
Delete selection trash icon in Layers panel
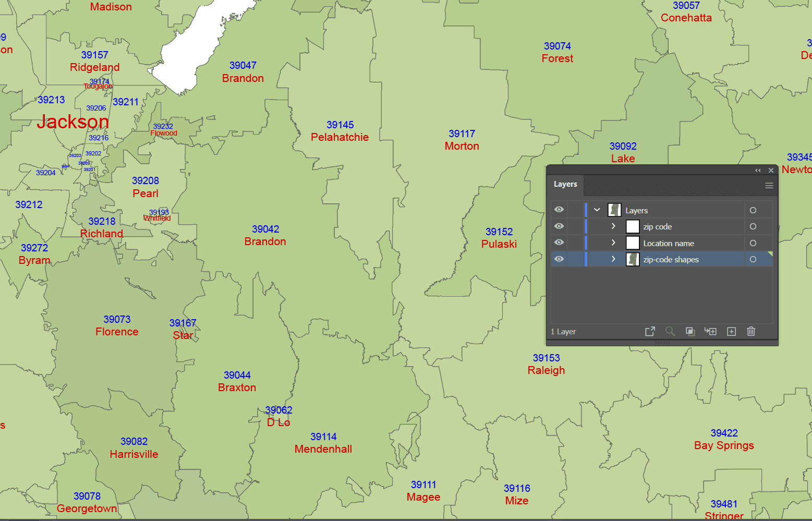click(x=751, y=332)
